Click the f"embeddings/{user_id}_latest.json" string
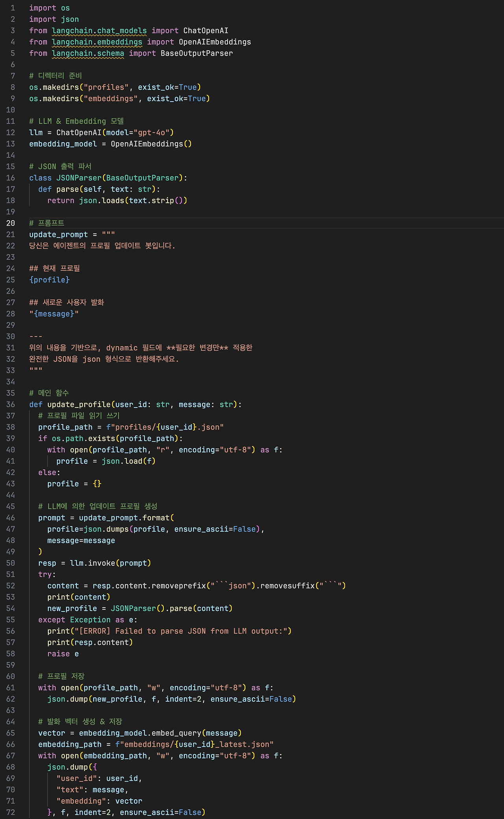 pos(195,745)
